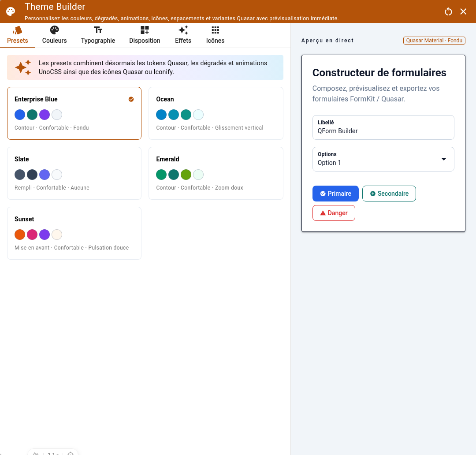
Task: Open the Disposition tab
Action: click(x=145, y=35)
